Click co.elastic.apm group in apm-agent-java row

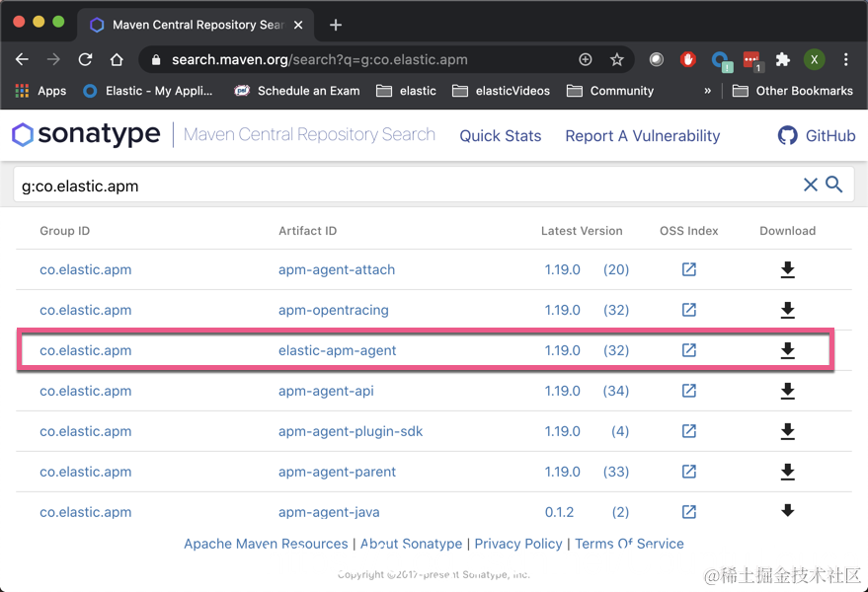click(x=85, y=512)
